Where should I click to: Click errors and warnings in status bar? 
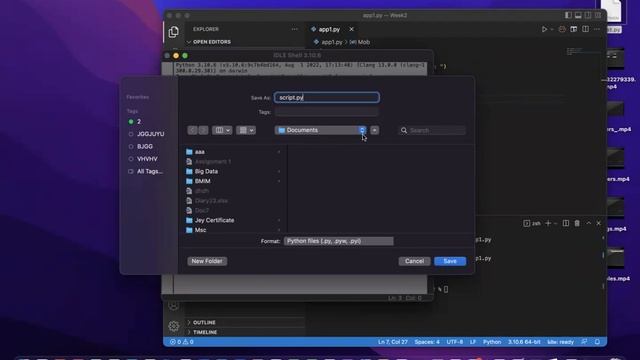[182, 342]
